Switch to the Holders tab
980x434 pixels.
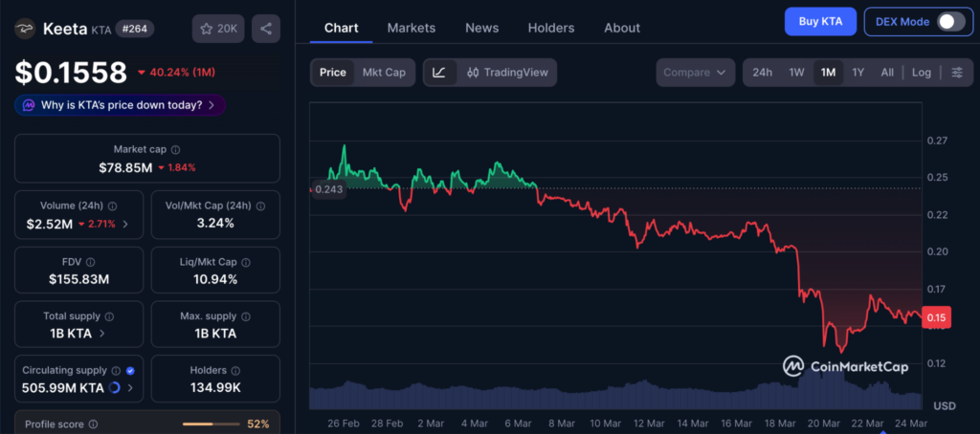tap(551, 28)
